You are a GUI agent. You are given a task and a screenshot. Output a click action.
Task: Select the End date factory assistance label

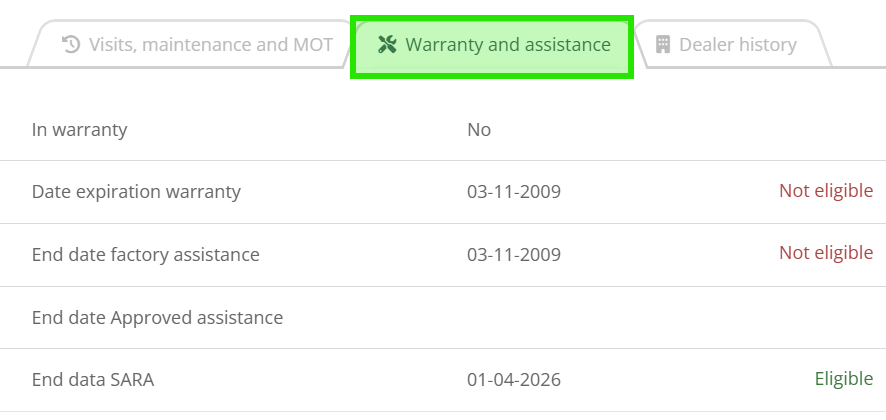click(x=146, y=254)
